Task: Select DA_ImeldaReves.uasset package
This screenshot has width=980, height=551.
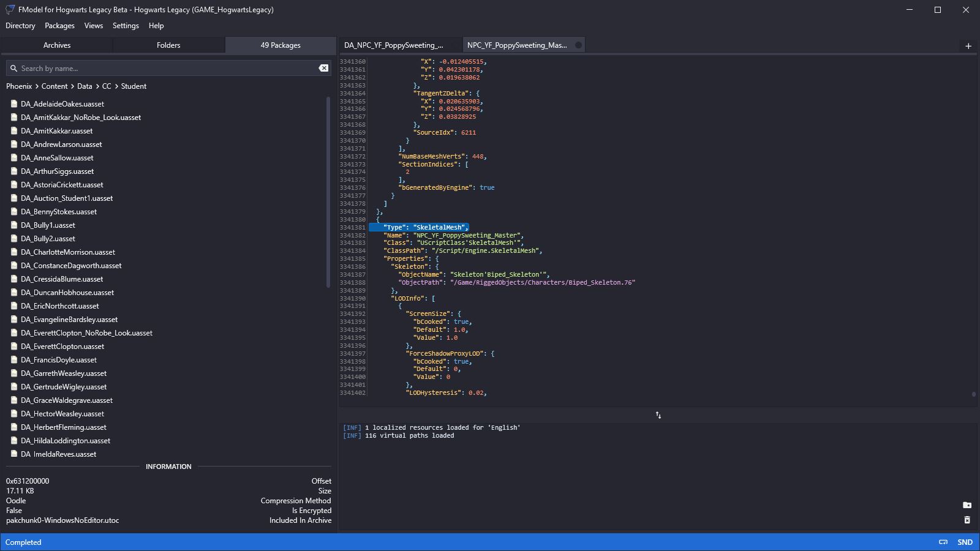Action: tap(58, 454)
